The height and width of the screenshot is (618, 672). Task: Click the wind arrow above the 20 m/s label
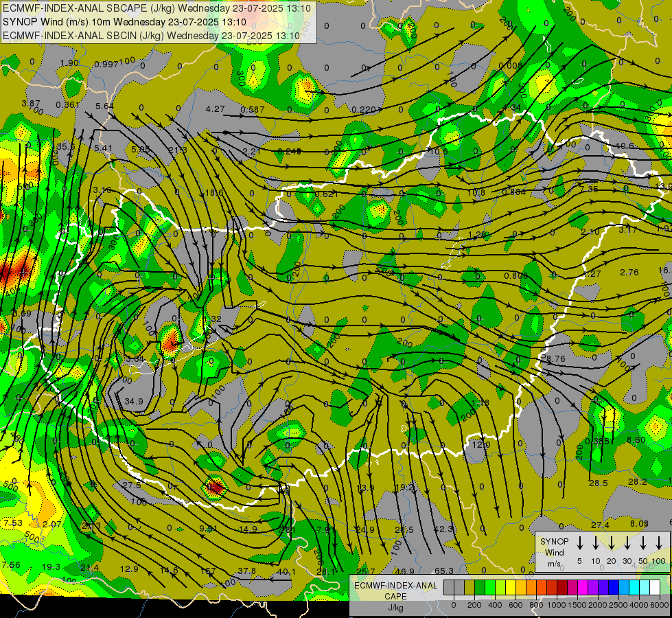click(612, 543)
